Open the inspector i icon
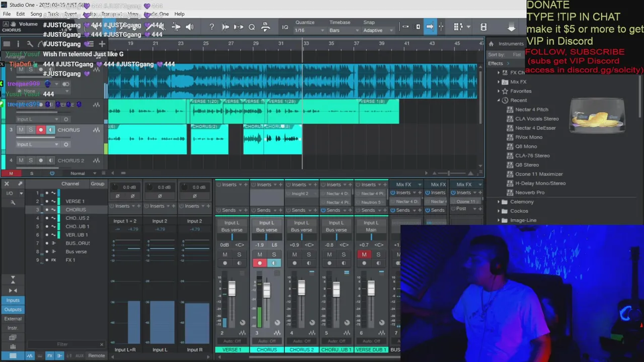The height and width of the screenshot is (362, 644). 18,44
